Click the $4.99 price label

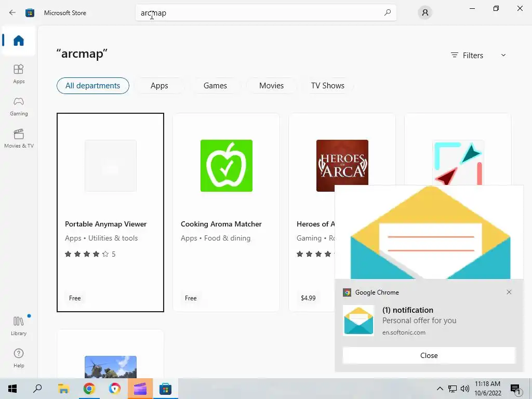pyautogui.click(x=308, y=298)
